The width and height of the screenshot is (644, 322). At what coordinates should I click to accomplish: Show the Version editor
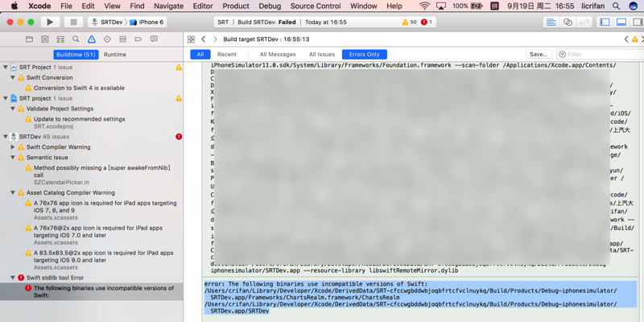pyautogui.click(x=584, y=23)
